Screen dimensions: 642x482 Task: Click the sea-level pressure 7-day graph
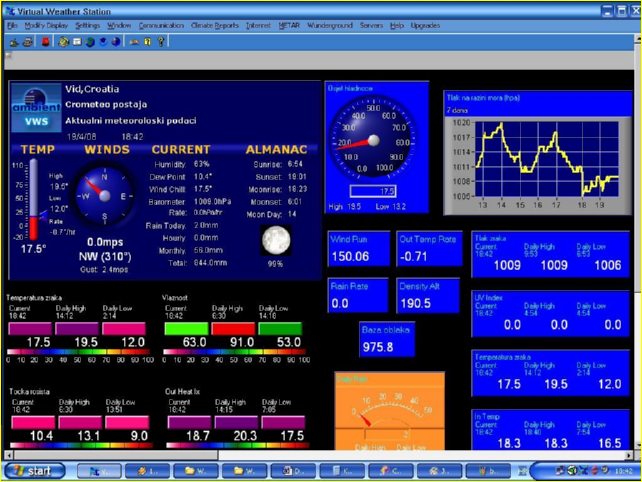point(538,152)
